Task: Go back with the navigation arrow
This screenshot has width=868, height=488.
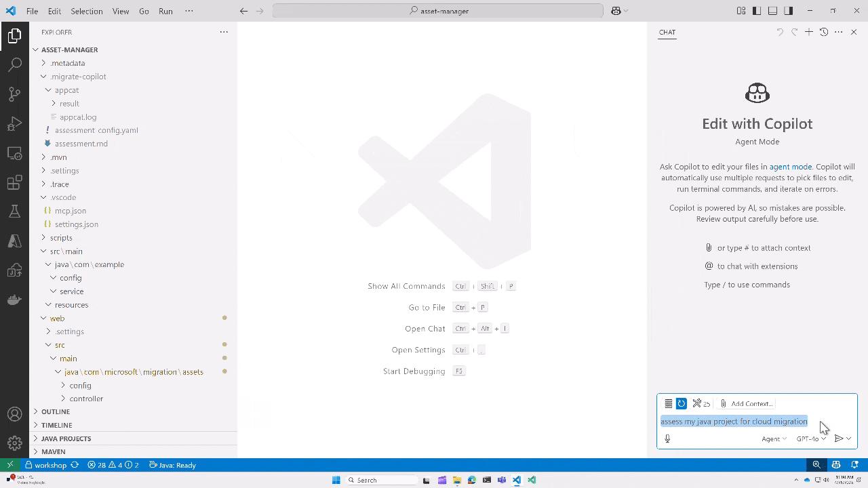Action: [244, 11]
